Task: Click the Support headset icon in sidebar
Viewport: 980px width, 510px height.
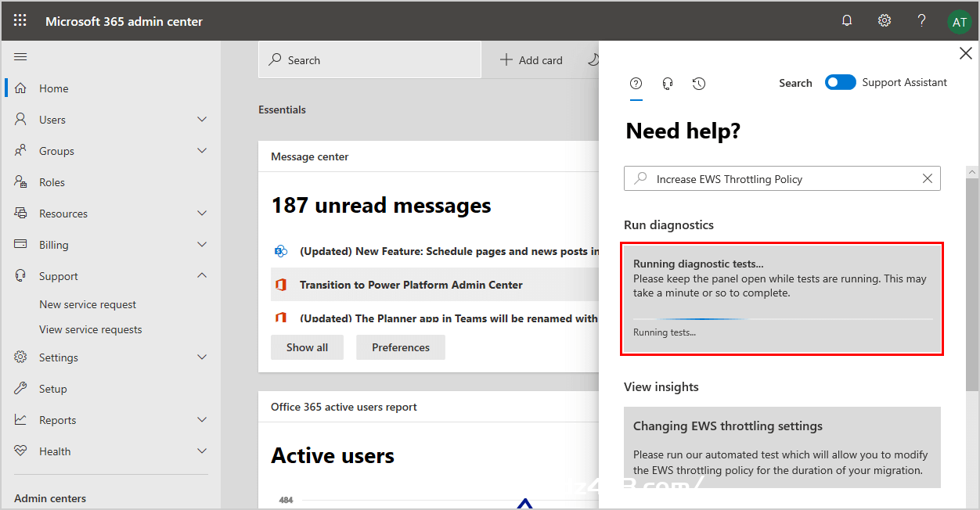Action: [21, 276]
